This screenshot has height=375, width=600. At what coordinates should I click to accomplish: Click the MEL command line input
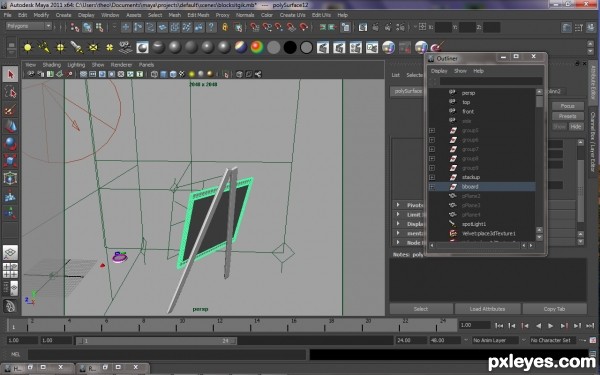pos(167,354)
